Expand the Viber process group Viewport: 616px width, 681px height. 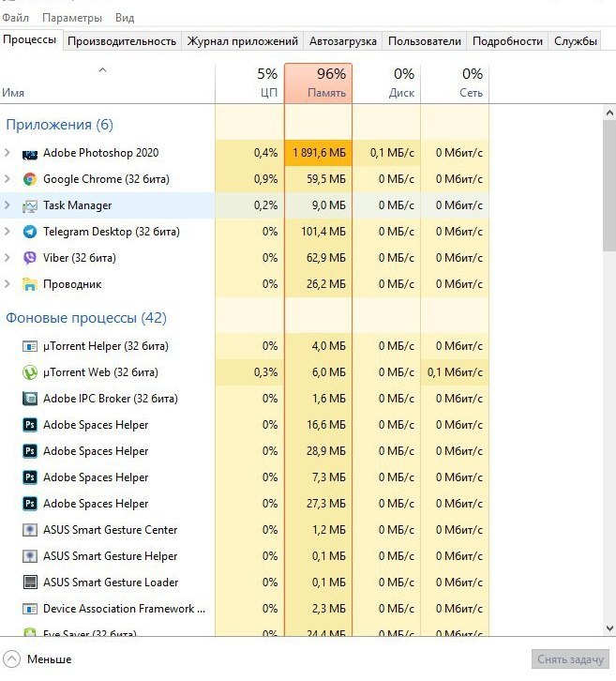pos(7,258)
